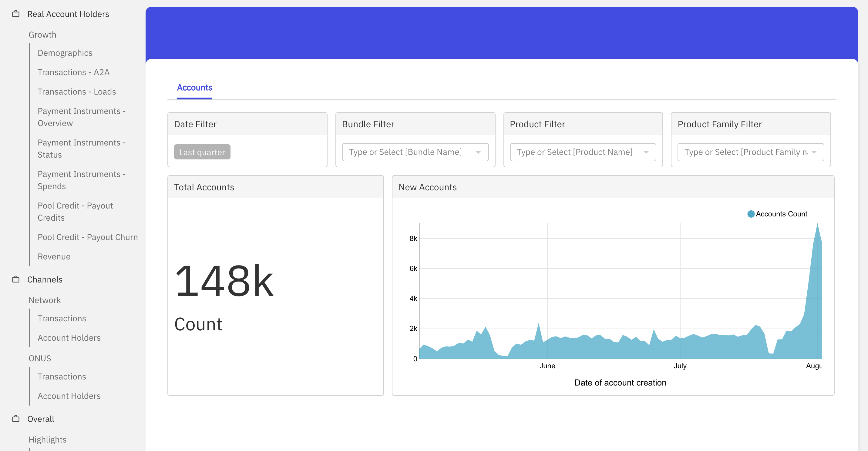The height and width of the screenshot is (451, 868).
Task: Click the Last quarter date filter button
Action: tap(202, 152)
